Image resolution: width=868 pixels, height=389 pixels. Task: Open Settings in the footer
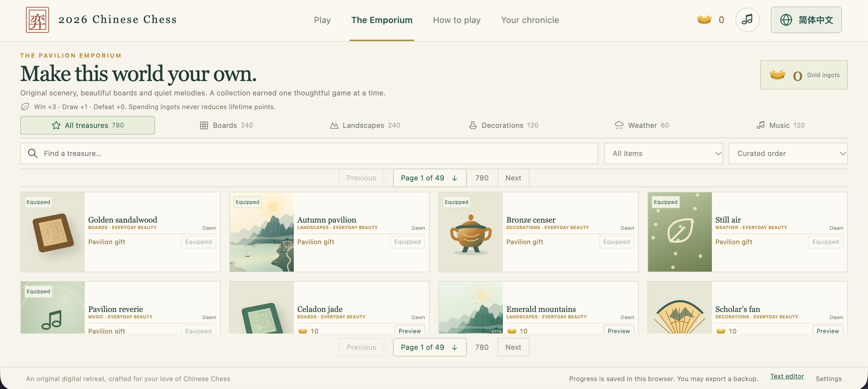click(x=829, y=379)
